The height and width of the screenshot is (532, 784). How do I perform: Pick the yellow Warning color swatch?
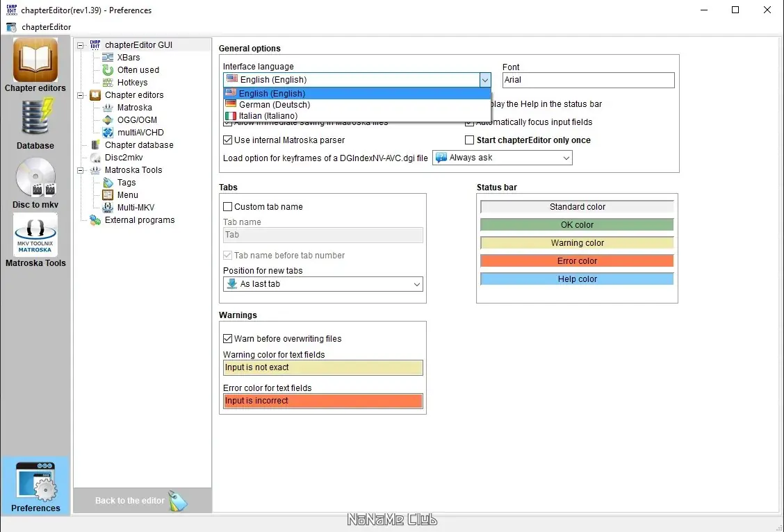point(577,243)
